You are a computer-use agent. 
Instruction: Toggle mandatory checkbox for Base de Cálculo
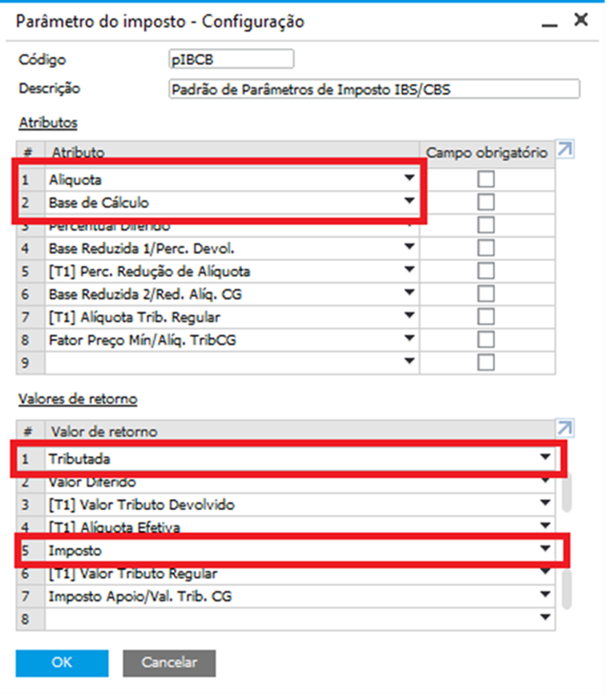pyautogui.click(x=486, y=202)
